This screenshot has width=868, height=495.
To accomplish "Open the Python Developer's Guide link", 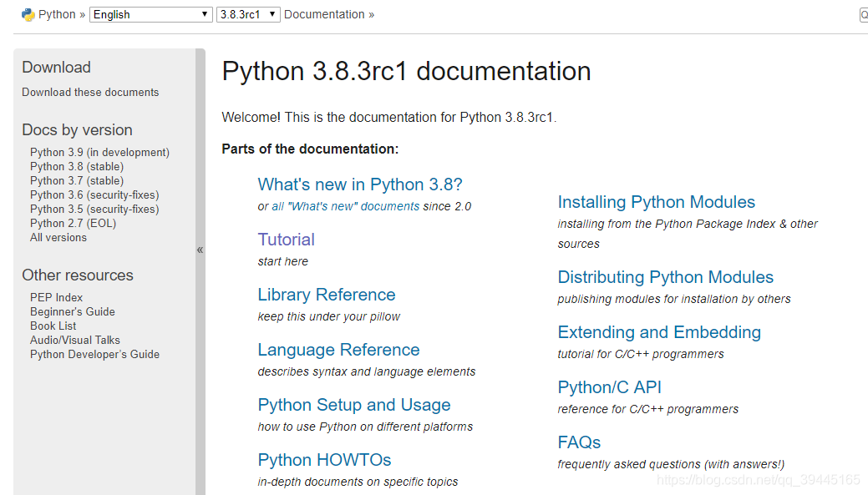I will 94,355.
